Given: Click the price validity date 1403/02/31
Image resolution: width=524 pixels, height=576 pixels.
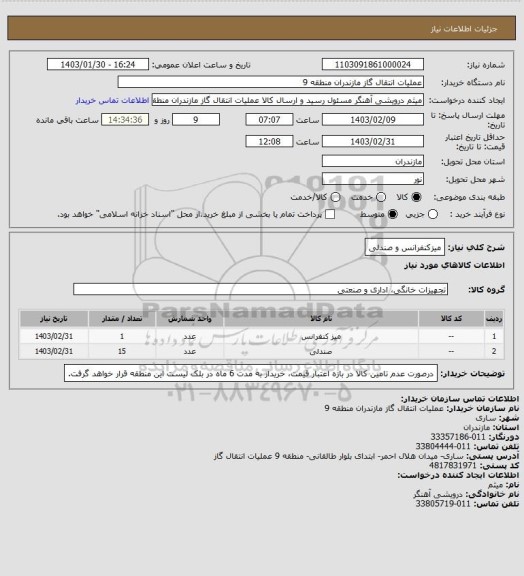Looking at the screenshot, I should [x=373, y=141].
